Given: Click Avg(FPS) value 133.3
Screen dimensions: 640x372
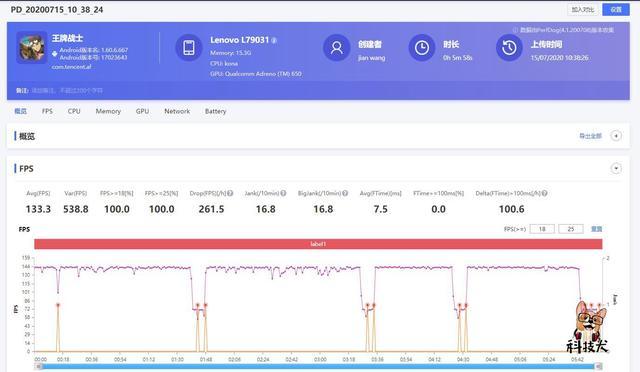Looking at the screenshot, I should pos(38,209).
